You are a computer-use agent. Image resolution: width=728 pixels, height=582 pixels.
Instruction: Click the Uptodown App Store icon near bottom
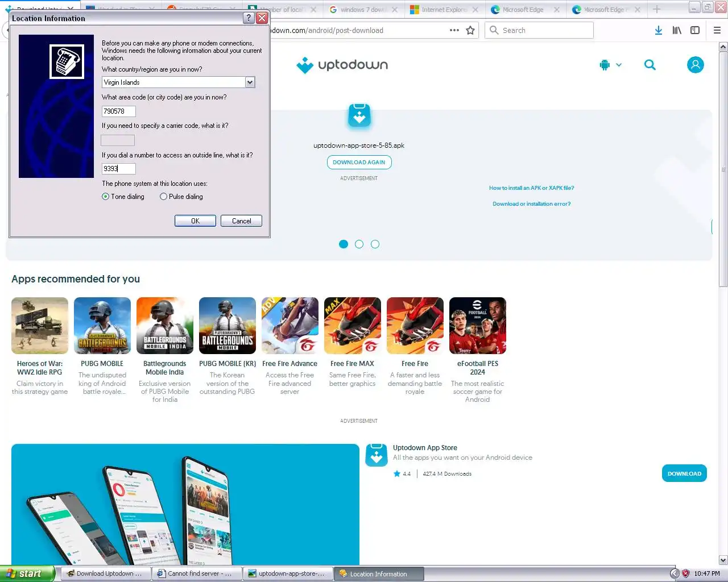tap(376, 455)
